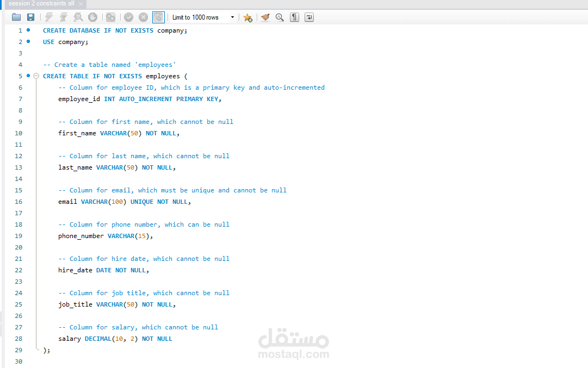Click comment 'Column for phone number'
The height and width of the screenshot is (368, 588).
coord(144,224)
